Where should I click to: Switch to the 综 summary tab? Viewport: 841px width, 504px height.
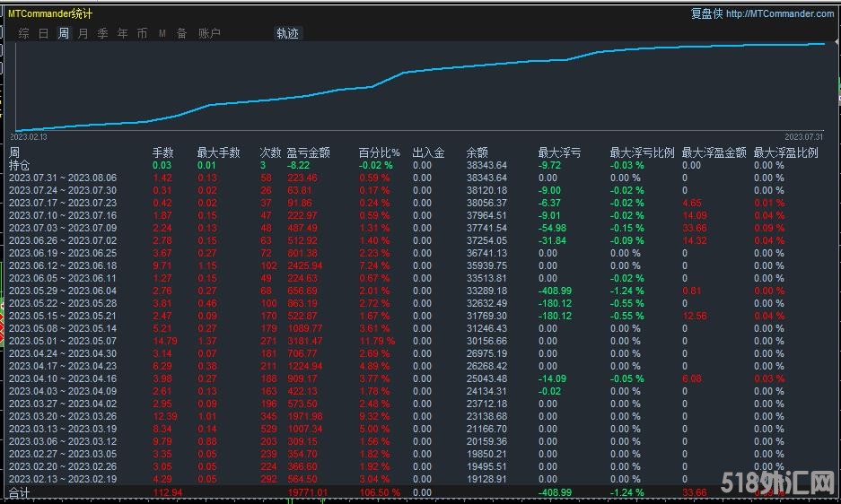(23, 33)
